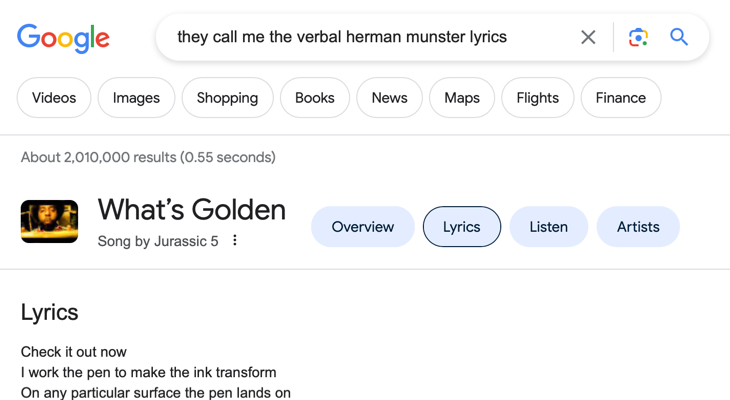Open Google Lens image search
730x400 pixels.
pyautogui.click(x=638, y=37)
